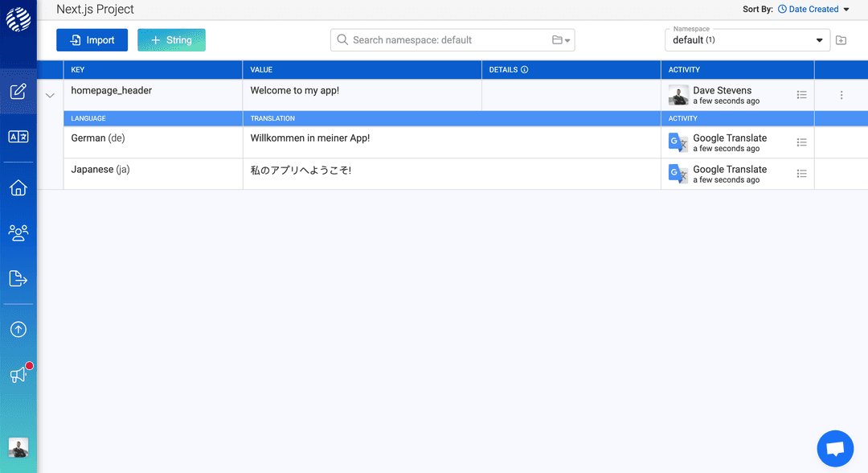Go to the home sidebar icon
This screenshot has height=473, width=868.
coord(18,187)
